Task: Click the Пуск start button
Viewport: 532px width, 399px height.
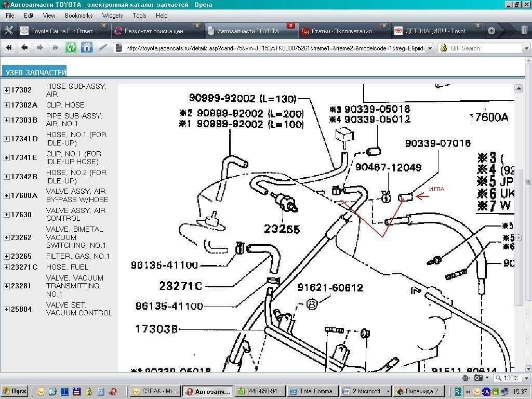Action: (15, 391)
